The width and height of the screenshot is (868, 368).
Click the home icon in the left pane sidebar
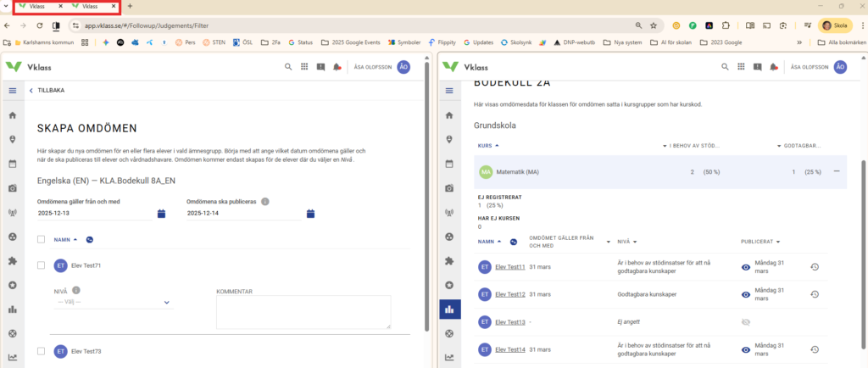(12, 115)
